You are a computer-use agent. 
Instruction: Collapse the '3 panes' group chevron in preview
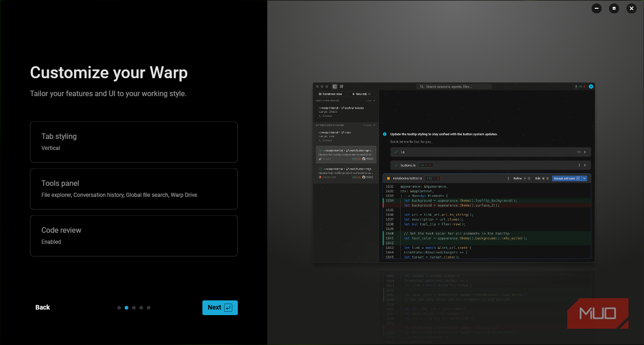coord(374,125)
